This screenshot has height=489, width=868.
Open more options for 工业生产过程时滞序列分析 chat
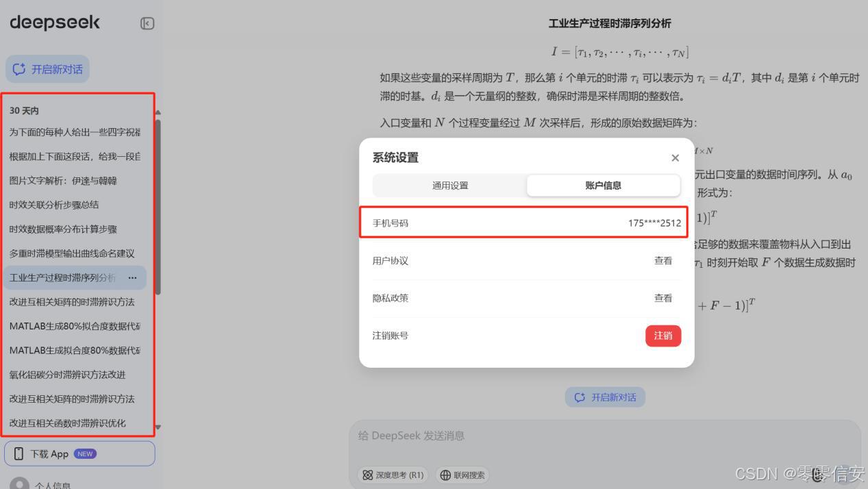tap(132, 277)
